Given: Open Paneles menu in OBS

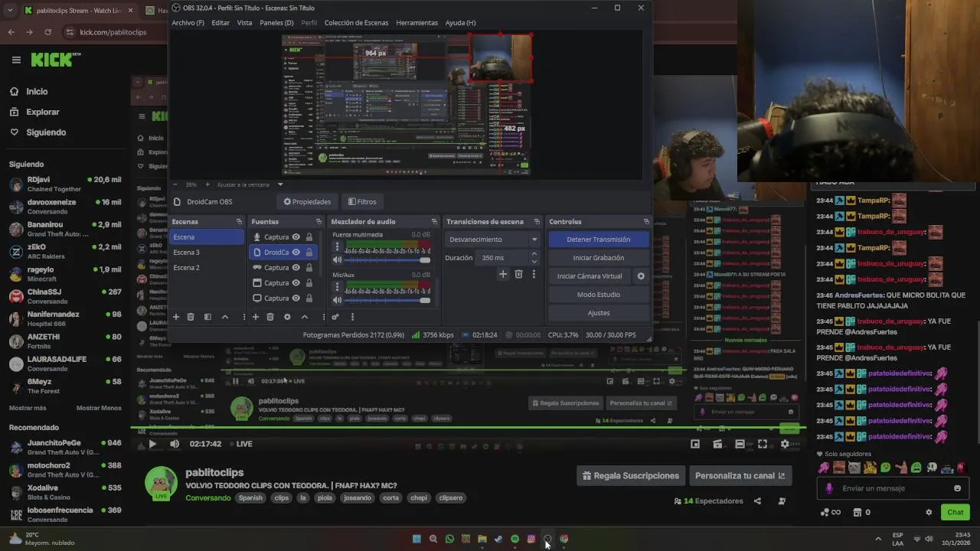Looking at the screenshot, I should coord(276,23).
